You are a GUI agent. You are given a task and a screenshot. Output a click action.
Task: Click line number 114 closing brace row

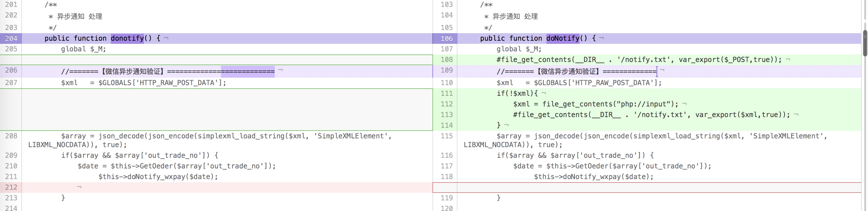pos(446,125)
